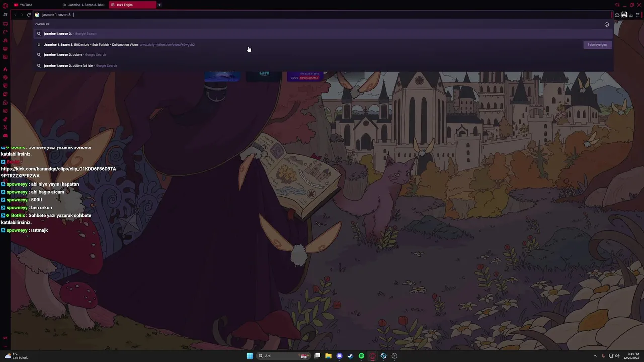The width and height of the screenshot is (644, 362).
Task: Open the Easy Setup menu icon
Action: (x=638, y=15)
